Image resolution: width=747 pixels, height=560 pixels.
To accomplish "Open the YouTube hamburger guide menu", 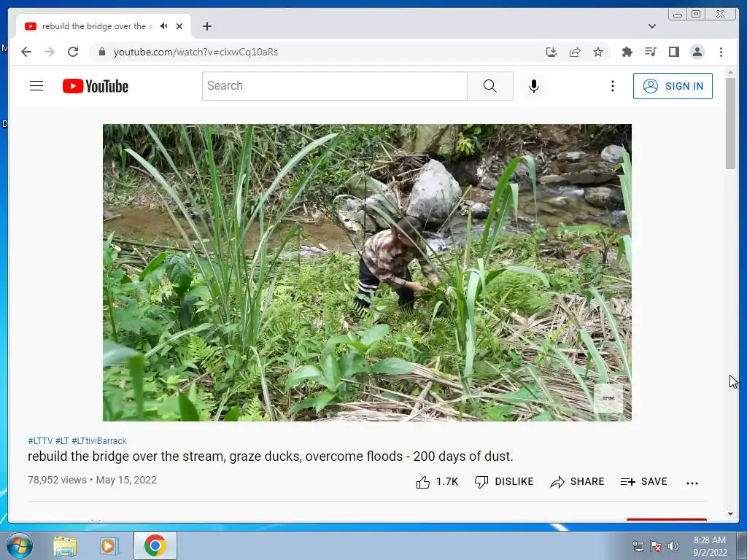I will pos(36,86).
